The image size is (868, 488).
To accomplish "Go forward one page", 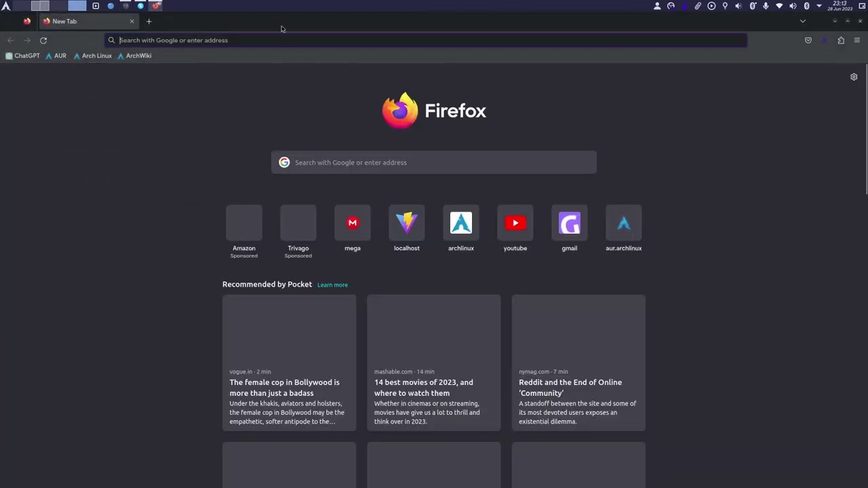I will pos(27,40).
